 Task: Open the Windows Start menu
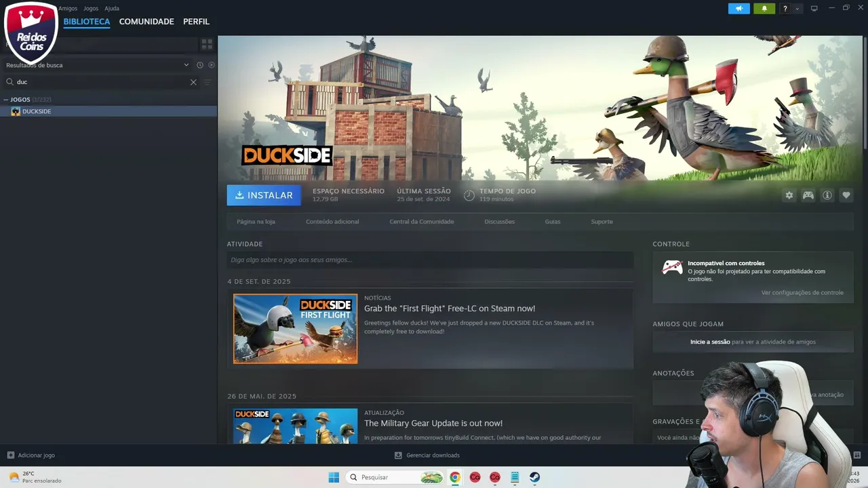coord(334,477)
